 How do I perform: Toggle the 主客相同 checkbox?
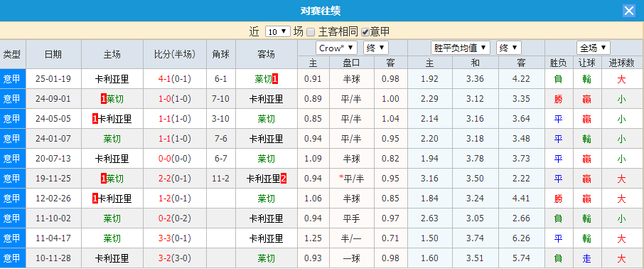tap(311, 32)
